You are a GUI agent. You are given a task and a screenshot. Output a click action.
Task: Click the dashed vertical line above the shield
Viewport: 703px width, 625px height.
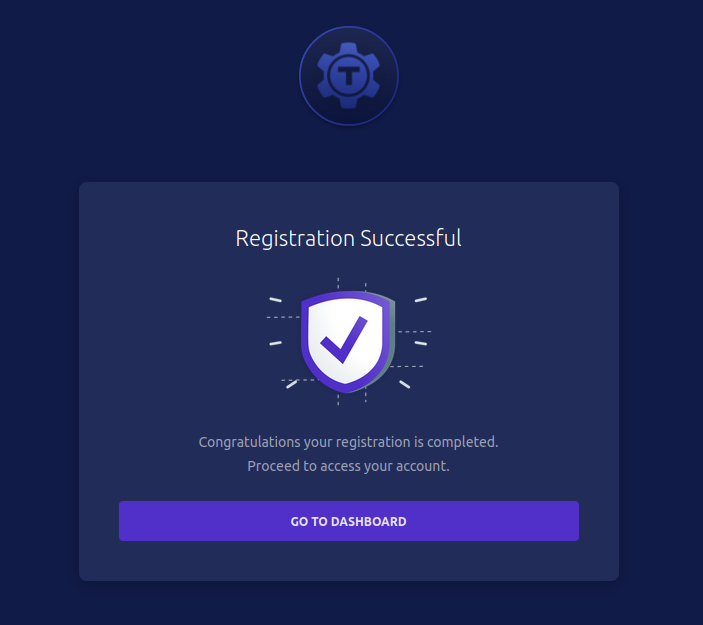click(338, 284)
